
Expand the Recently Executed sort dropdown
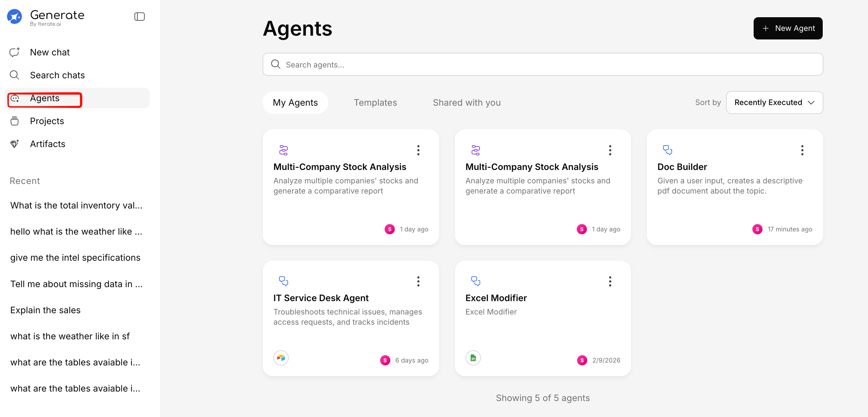coord(774,102)
